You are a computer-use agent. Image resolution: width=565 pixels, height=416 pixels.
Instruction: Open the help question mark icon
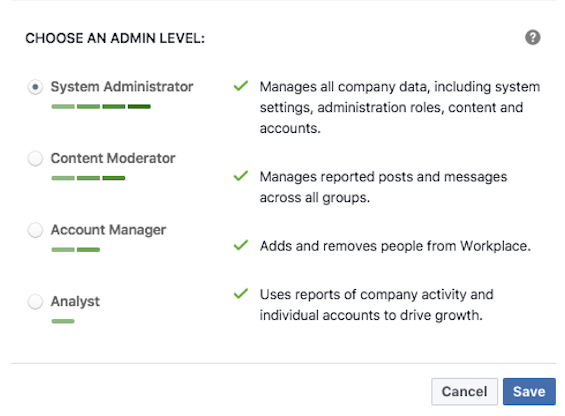pyautogui.click(x=533, y=37)
